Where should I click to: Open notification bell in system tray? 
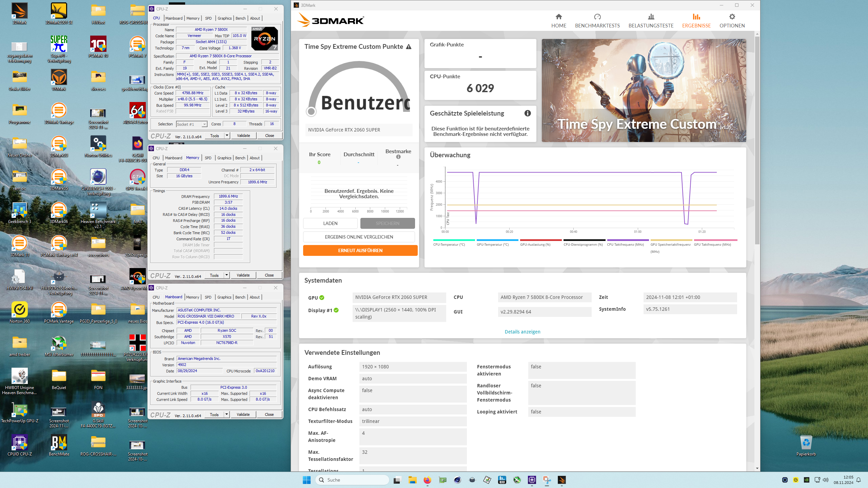pos(859,480)
